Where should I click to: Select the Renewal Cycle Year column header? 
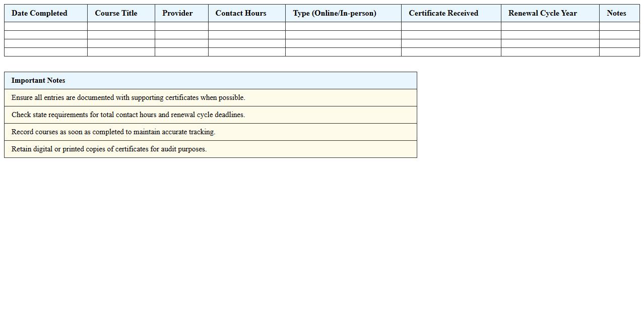tap(542, 13)
